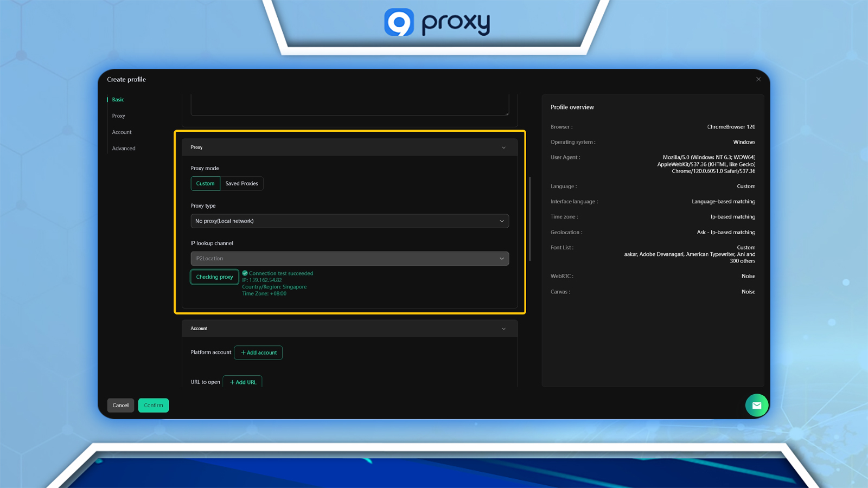The image size is (868, 488).
Task: Add a URL to open
Action: tap(242, 382)
